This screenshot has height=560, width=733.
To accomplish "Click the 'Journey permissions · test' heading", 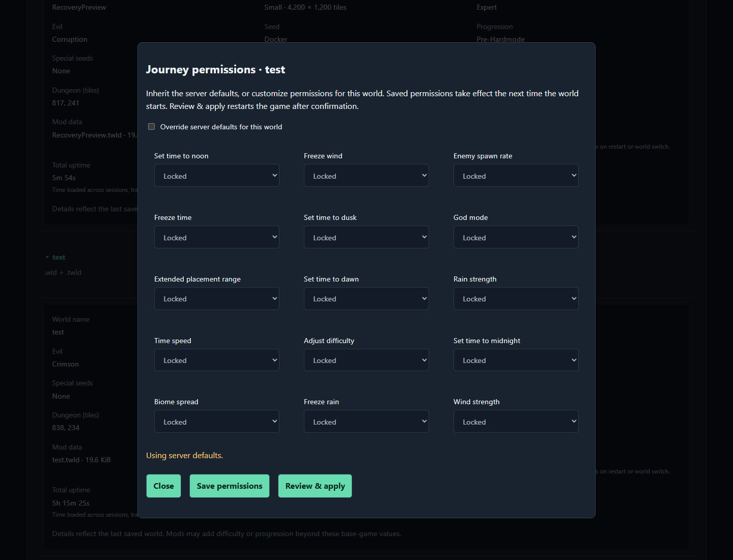I will click(x=215, y=70).
